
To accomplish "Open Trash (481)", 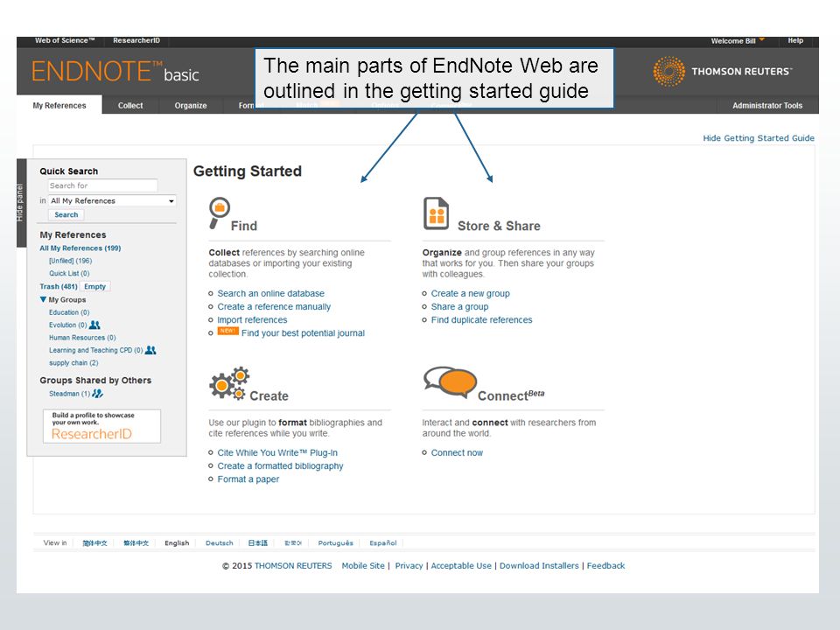I will click(x=59, y=287).
